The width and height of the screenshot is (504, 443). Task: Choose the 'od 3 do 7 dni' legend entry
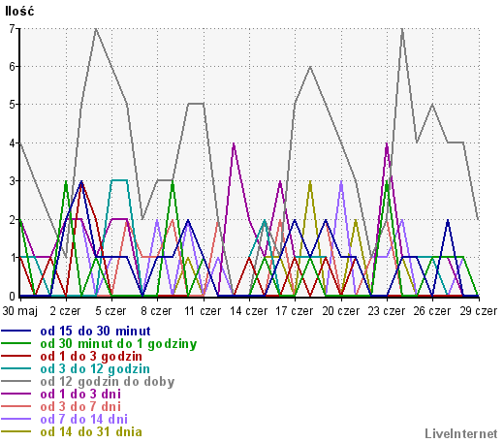tap(80, 407)
